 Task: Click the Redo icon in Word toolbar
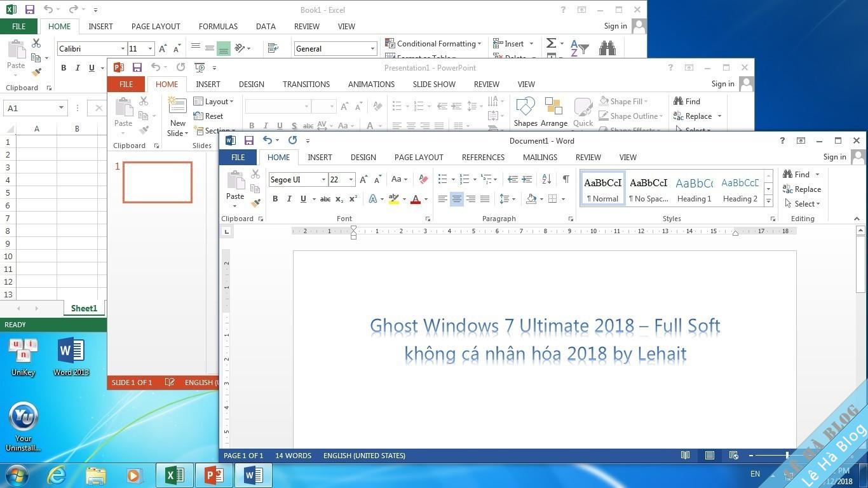[x=292, y=140]
